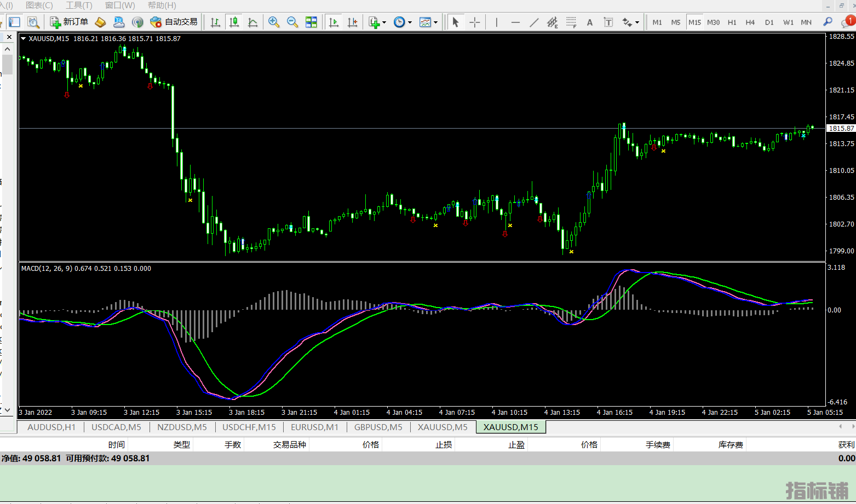The width and height of the screenshot is (856, 504).
Task: Open the chat notifications icon
Action: pyautogui.click(x=847, y=22)
